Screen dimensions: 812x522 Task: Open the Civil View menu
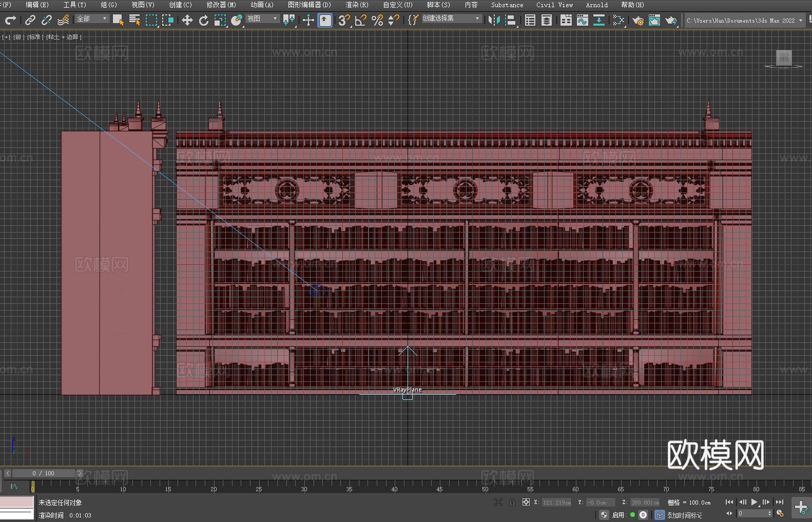[554, 5]
